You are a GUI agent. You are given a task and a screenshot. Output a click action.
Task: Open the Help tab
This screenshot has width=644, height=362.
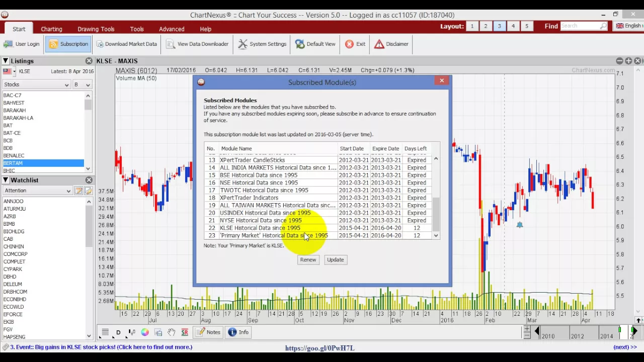point(205,29)
